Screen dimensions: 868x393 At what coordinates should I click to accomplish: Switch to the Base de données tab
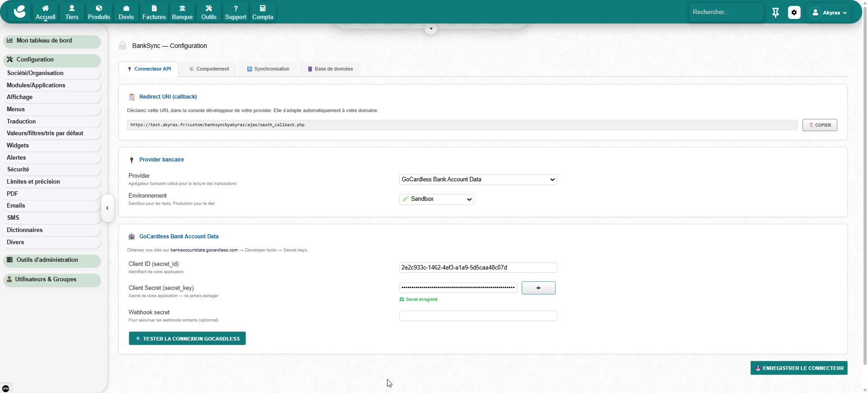coord(330,69)
